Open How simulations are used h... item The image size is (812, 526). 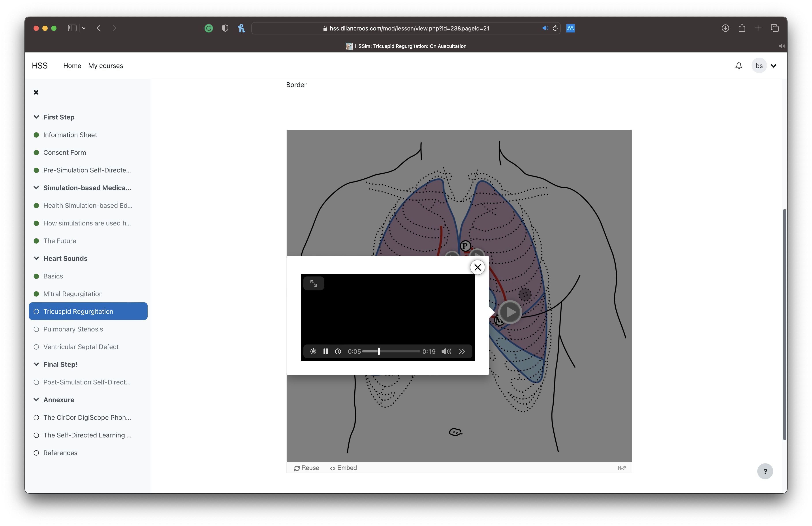click(x=87, y=223)
